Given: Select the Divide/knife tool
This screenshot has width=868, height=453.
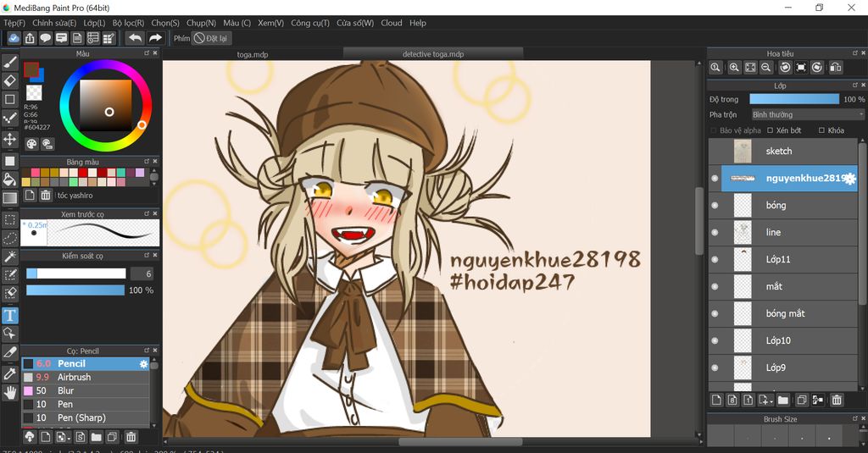Looking at the screenshot, I should (10, 351).
